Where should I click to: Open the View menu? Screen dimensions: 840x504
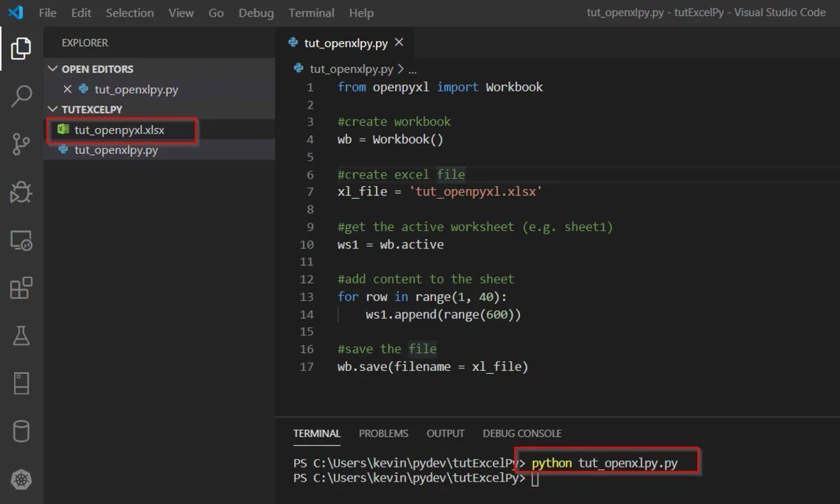coord(181,13)
